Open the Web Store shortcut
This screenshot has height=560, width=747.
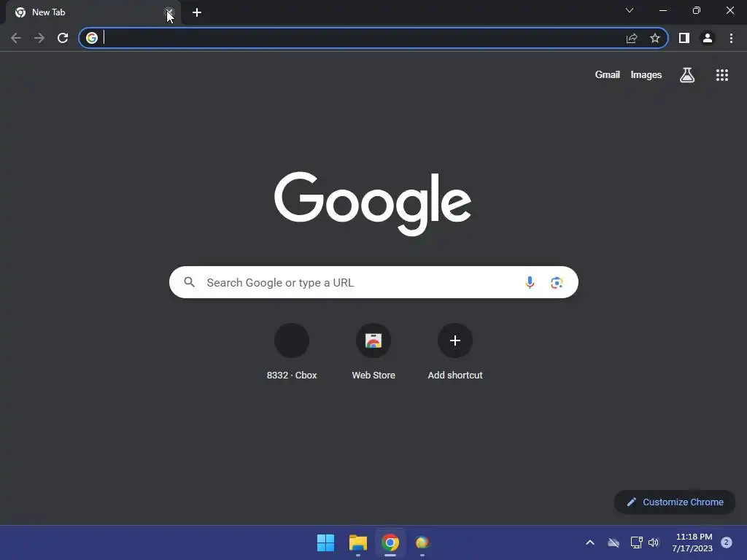pos(373,352)
